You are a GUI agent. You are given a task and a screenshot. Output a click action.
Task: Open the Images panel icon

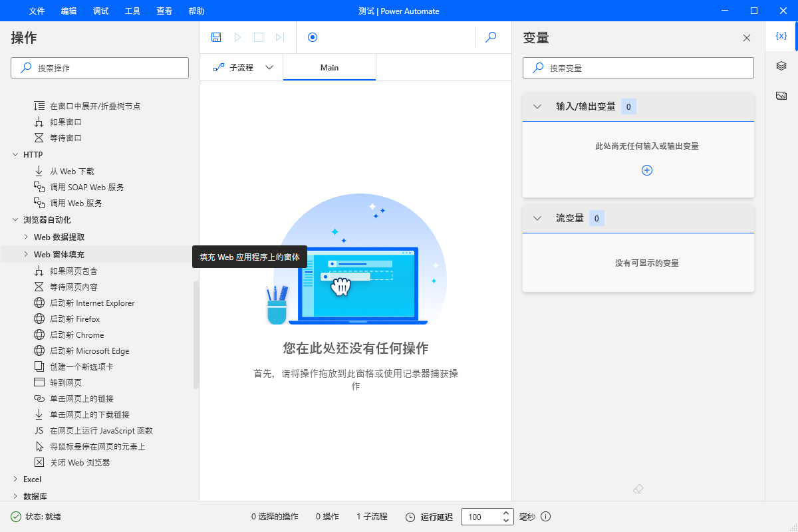point(781,96)
